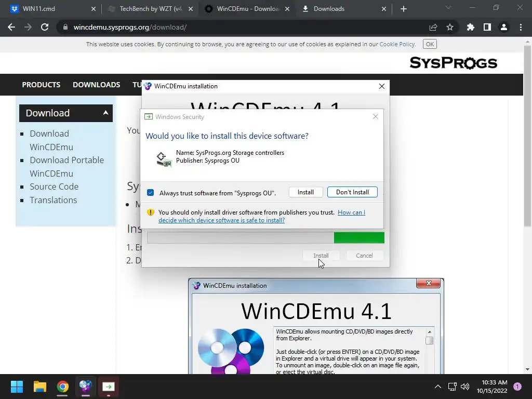Open Chrome's three-dot menu

[521, 27]
